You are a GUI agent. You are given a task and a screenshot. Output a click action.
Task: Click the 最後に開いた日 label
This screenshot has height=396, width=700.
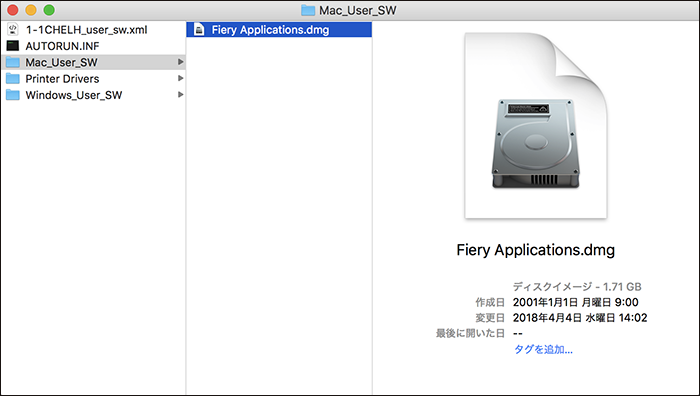point(470,333)
